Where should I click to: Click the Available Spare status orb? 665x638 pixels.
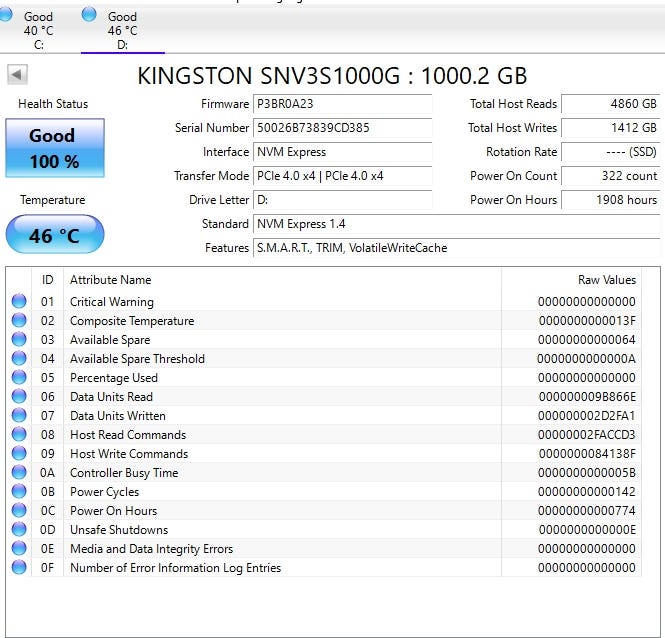click(x=19, y=340)
